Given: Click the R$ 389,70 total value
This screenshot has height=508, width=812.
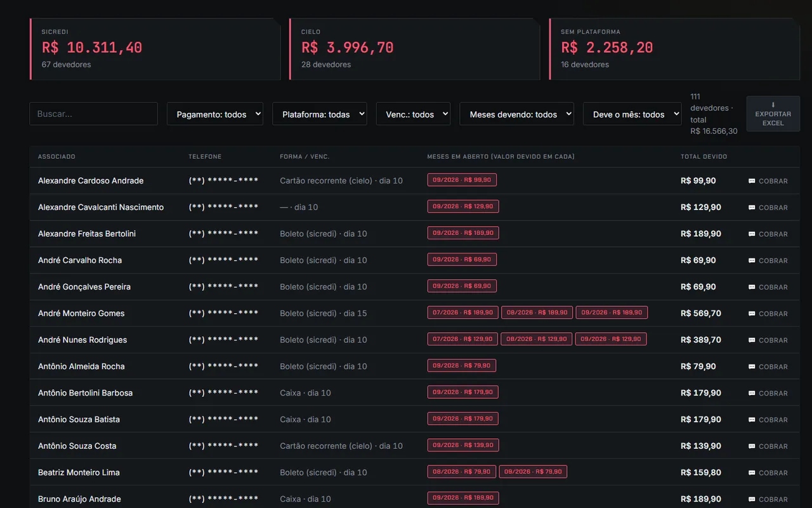Looking at the screenshot, I should click(x=701, y=340).
